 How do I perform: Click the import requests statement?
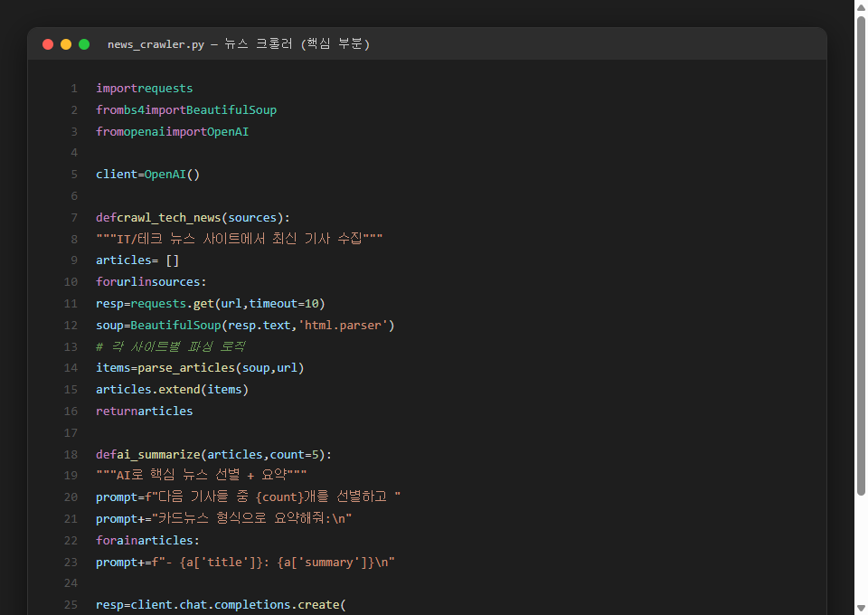tap(144, 88)
